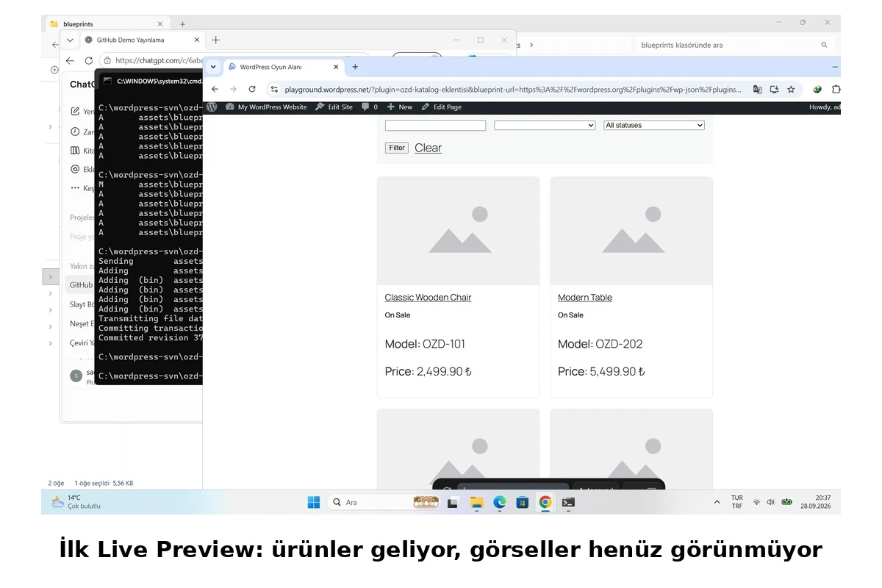
Task: Click the @ icon in ChatGPT sidebar
Action: pos(75,169)
